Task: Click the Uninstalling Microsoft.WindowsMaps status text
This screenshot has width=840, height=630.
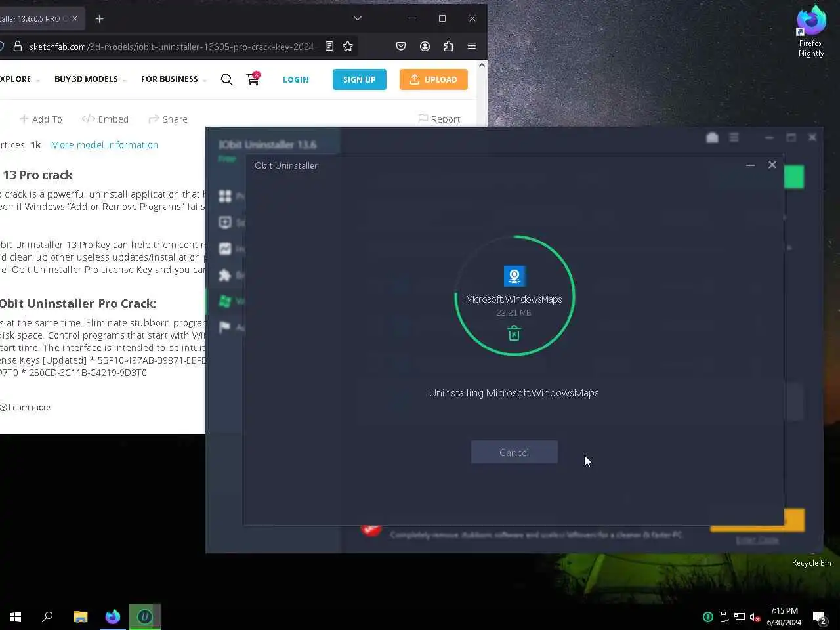Action: click(514, 393)
